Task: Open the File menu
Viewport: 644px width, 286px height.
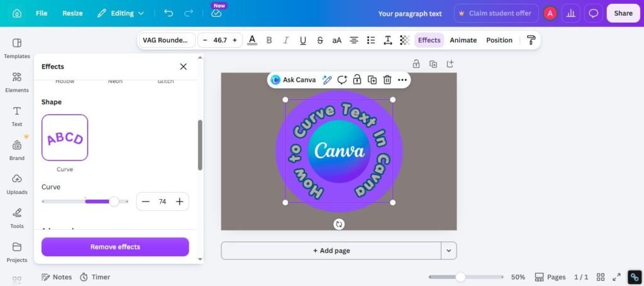Action: 42,13
